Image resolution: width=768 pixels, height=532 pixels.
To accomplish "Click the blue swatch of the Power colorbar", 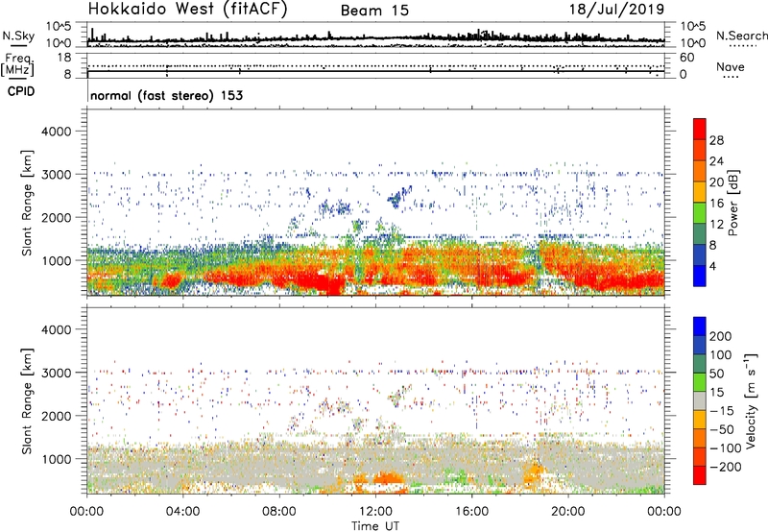I will [700, 276].
